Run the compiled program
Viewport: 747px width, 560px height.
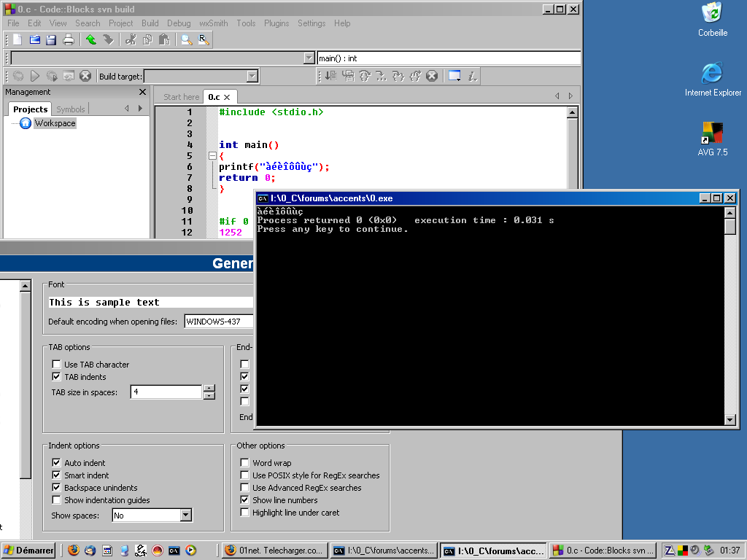pyautogui.click(x=35, y=75)
